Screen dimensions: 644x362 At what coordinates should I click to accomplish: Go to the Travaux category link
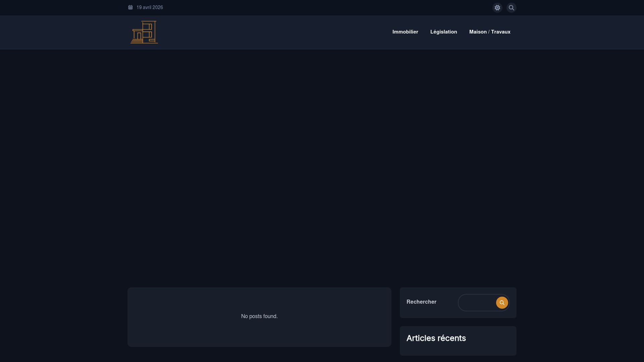click(500, 32)
